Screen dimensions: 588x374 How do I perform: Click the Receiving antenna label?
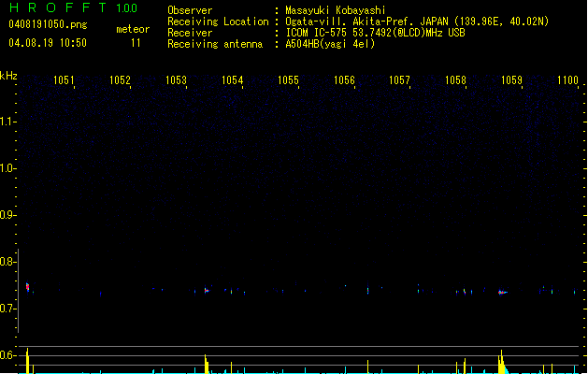coord(215,44)
